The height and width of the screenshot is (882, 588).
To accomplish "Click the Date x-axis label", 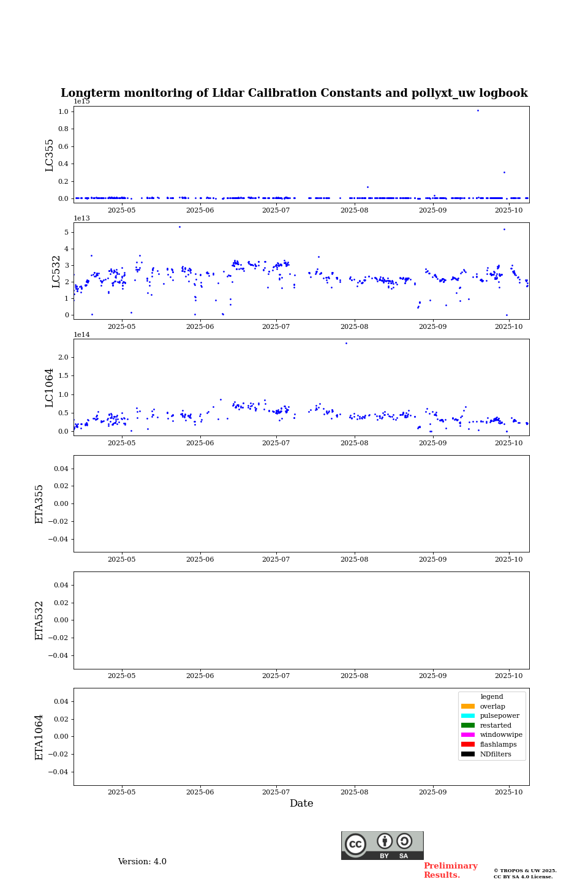I will click(x=301, y=804).
